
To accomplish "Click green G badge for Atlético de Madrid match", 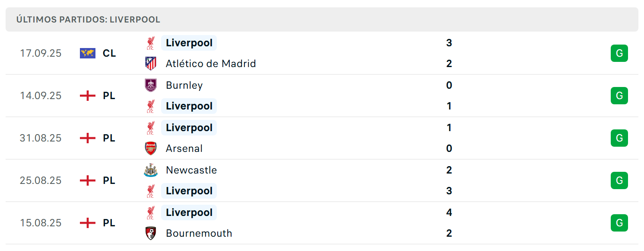I will [x=619, y=53].
